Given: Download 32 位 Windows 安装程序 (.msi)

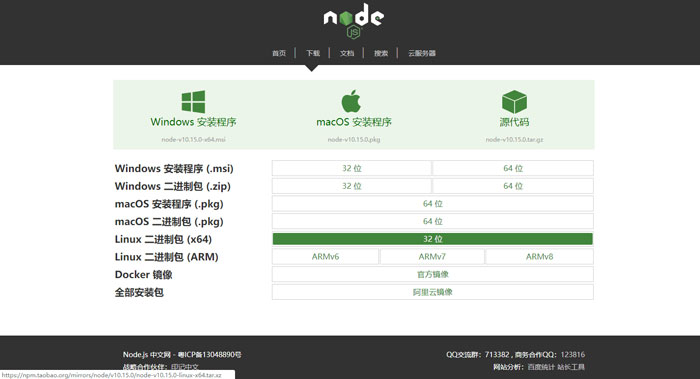Looking at the screenshot, I should (352, 168).
